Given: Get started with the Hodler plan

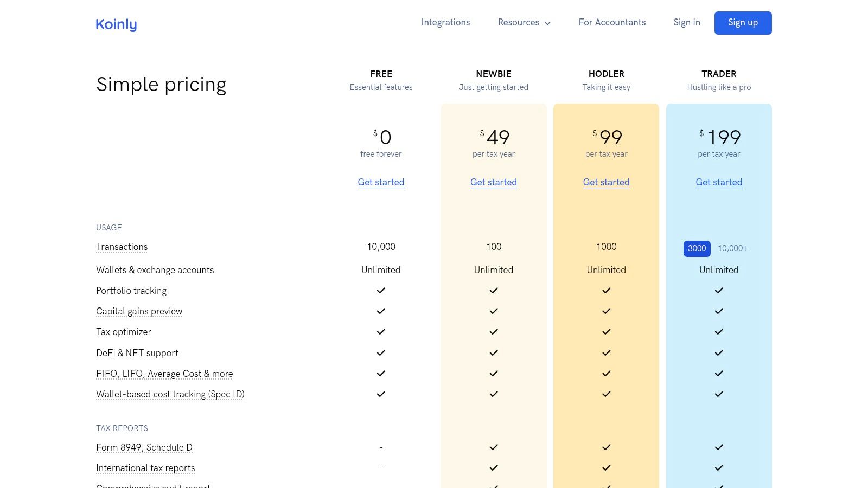Looking at the screenshot, I should [x=606, y=182].
